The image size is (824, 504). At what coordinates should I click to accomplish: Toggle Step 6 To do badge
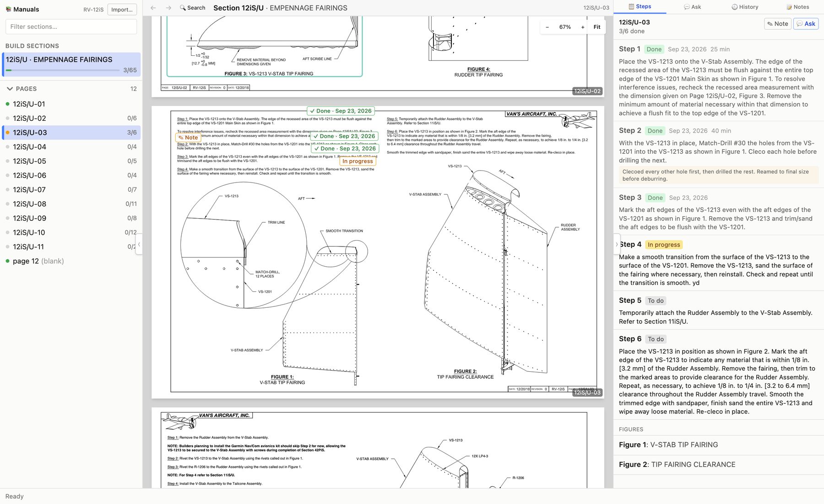coord(656,339)
